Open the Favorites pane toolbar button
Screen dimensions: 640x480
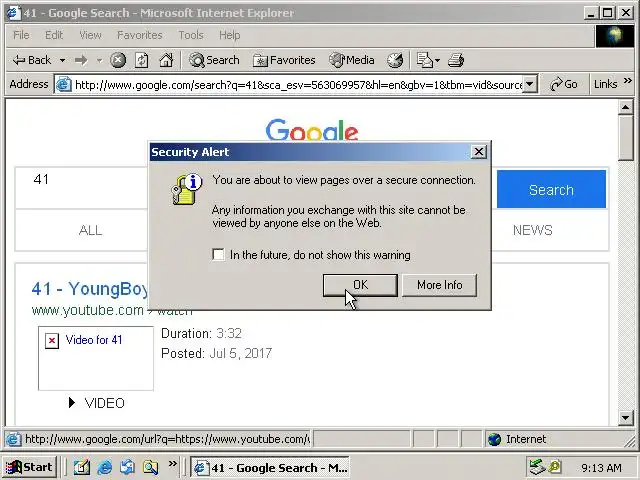click(284, 60)
